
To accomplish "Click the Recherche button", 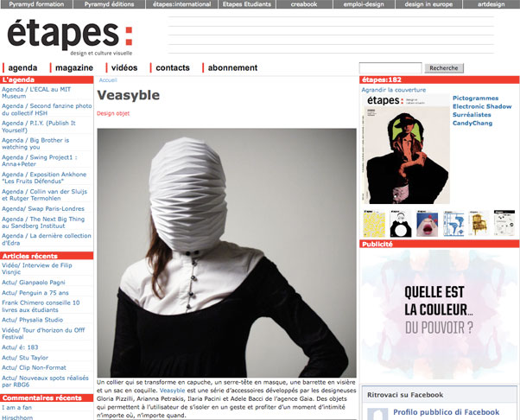I will [x=444, y=68].
